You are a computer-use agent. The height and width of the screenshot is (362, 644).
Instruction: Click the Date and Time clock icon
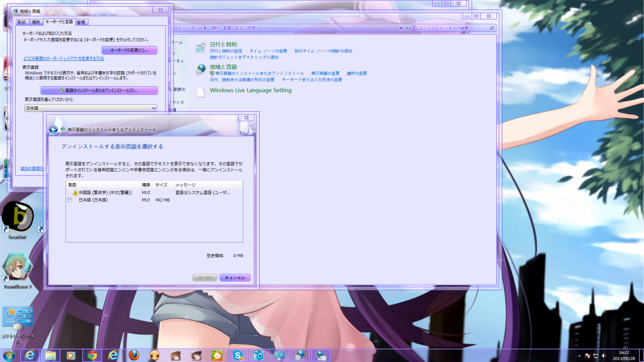[x=201, y=48]
